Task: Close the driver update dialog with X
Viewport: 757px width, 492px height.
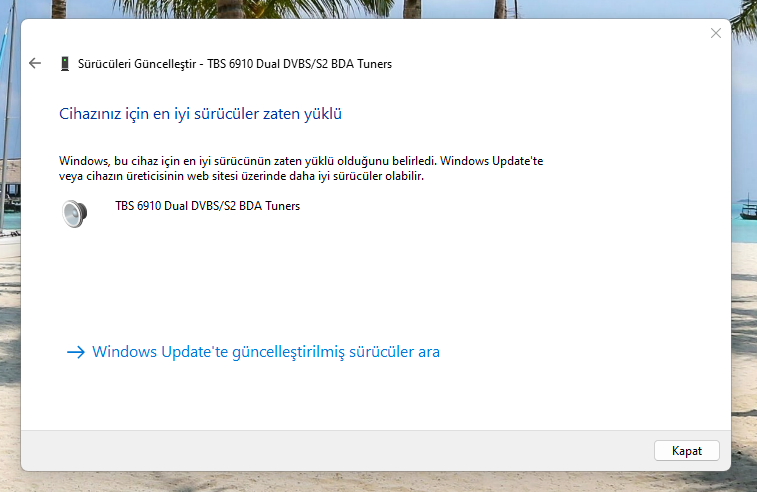Action: [715, 33]
